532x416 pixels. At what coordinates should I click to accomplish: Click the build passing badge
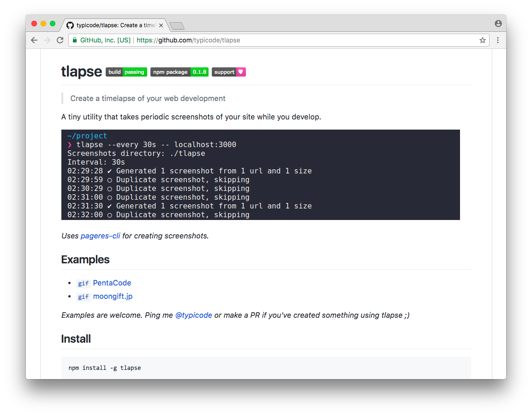[126, 72]
